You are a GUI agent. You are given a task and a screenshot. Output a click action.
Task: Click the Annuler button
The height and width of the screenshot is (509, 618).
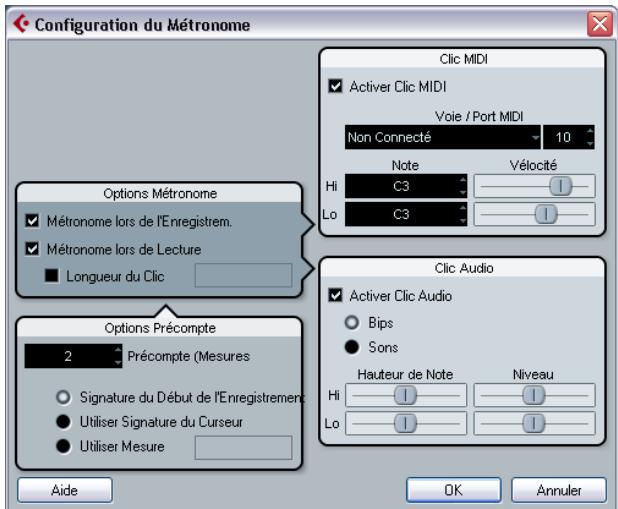tap(559, 490)
